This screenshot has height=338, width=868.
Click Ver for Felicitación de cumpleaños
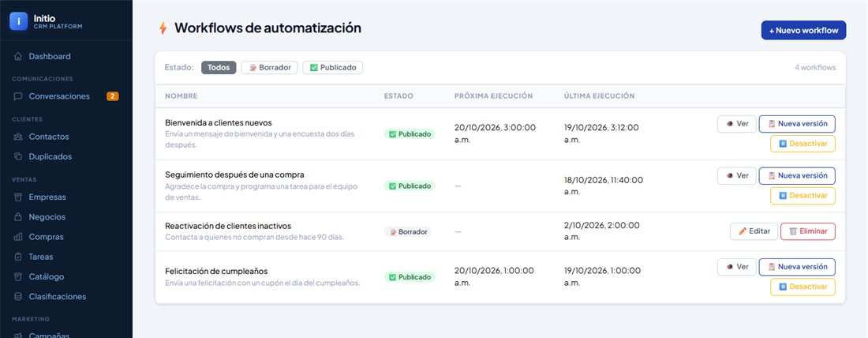(737, 267)
